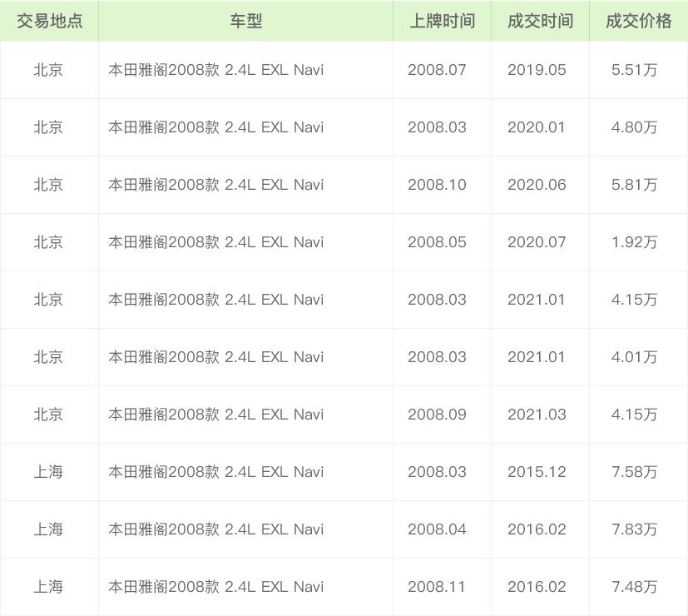The image size is (688, 616).
Task: Click the 交易地点 column header
Action: tap(49, 21)
